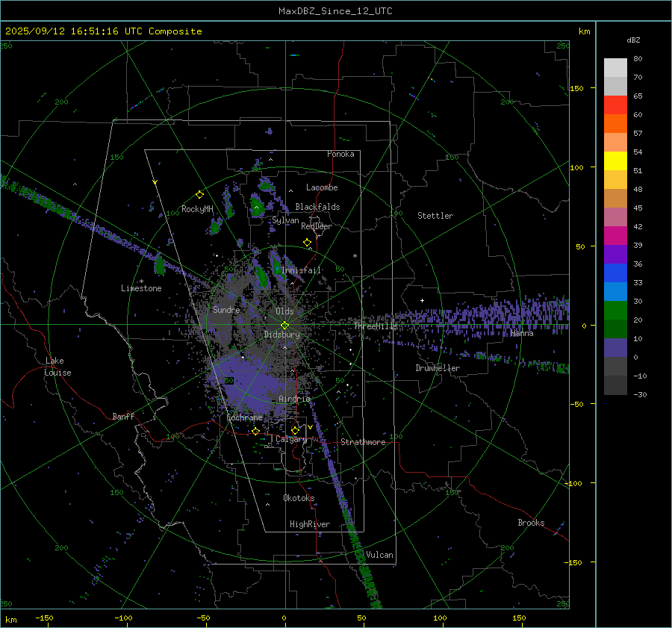The width and height of the screenshot is (672, 628).
Task: Click the yellow diamond marker above RedDeer label
Action: [307, 243]
